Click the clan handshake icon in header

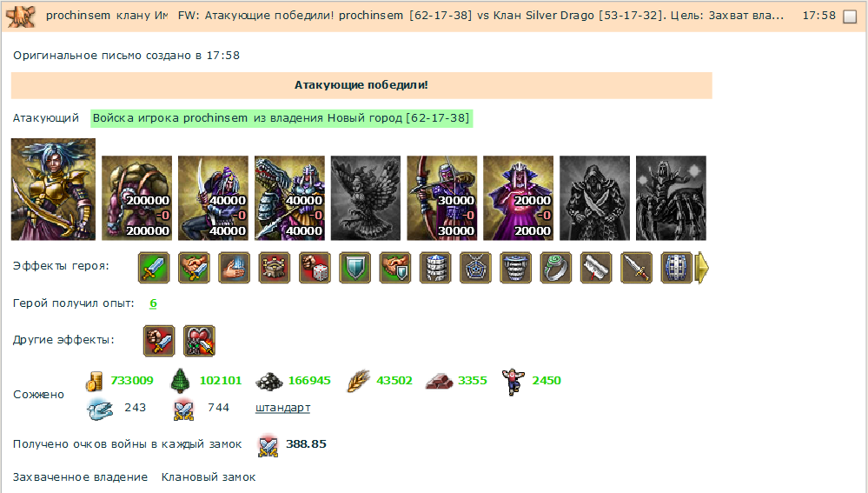[22, 16]
